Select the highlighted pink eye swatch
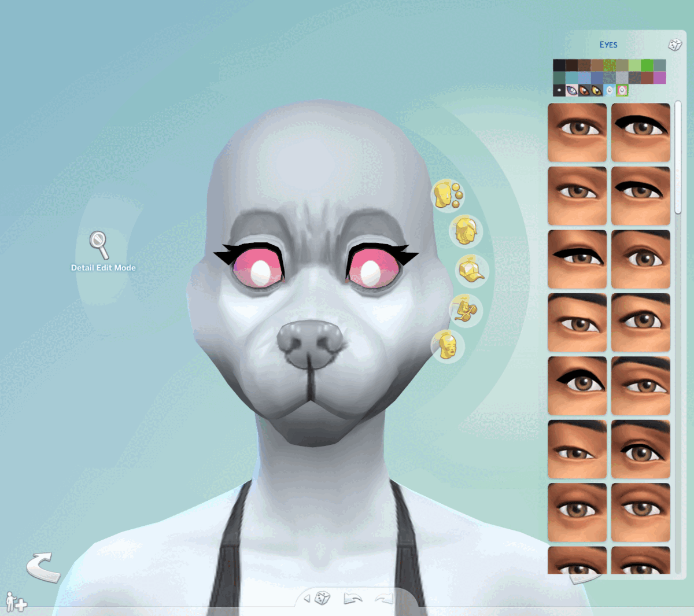 [622, 90]
